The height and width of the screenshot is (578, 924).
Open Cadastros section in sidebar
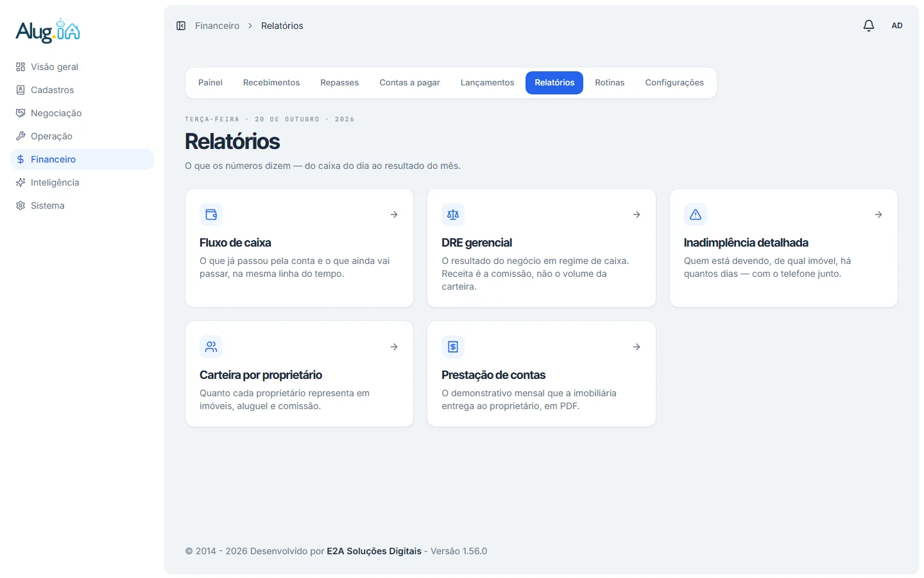coord(82,90)
